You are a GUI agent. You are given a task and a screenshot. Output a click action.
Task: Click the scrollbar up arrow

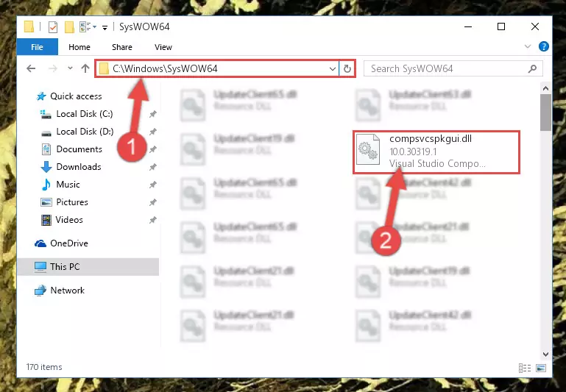point(545,88)
